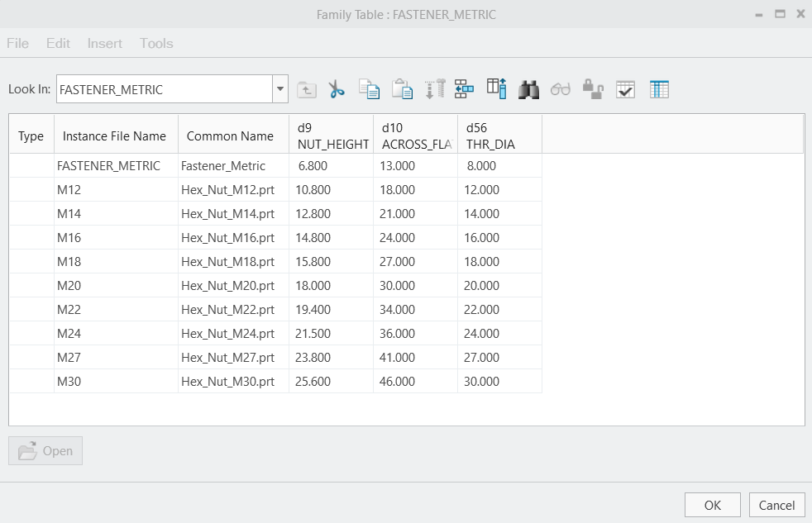Click the Cancel button
This screenshot has height=523, width=812.
776,504
